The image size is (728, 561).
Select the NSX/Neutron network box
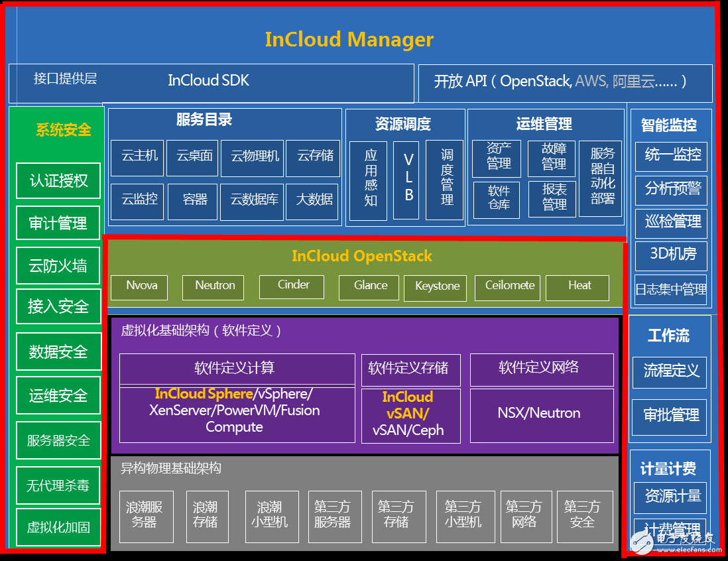[x=538, y=415]
